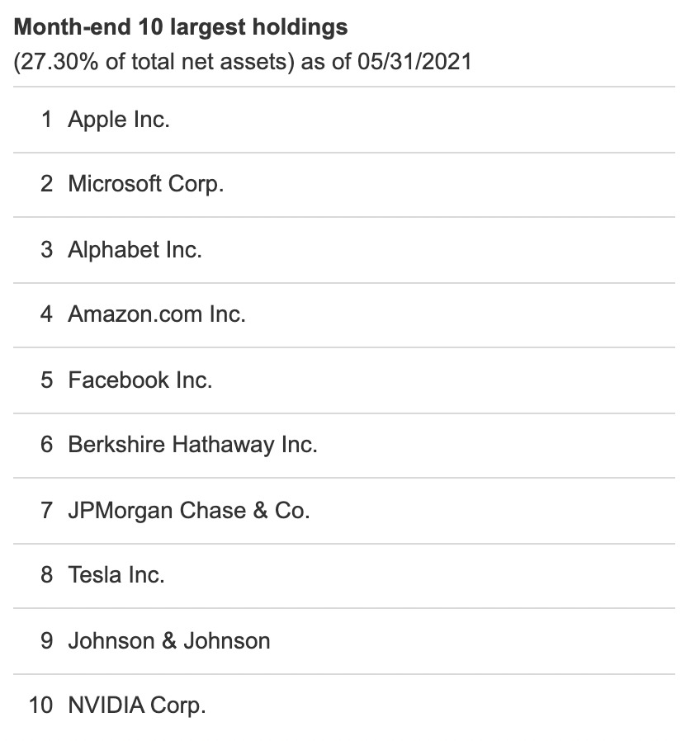
Task: Select NVIDIA Corp. entry
Action: (x=136, y=706)
